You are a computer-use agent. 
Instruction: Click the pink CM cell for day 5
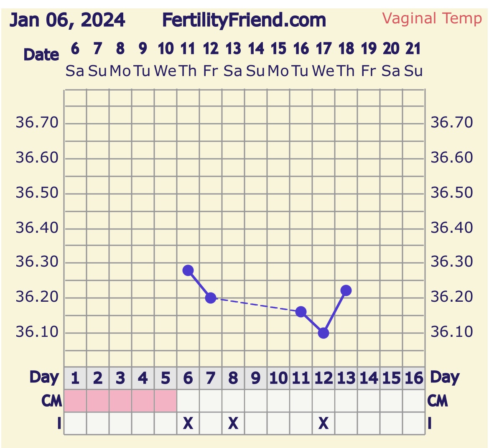click(166, 401)
